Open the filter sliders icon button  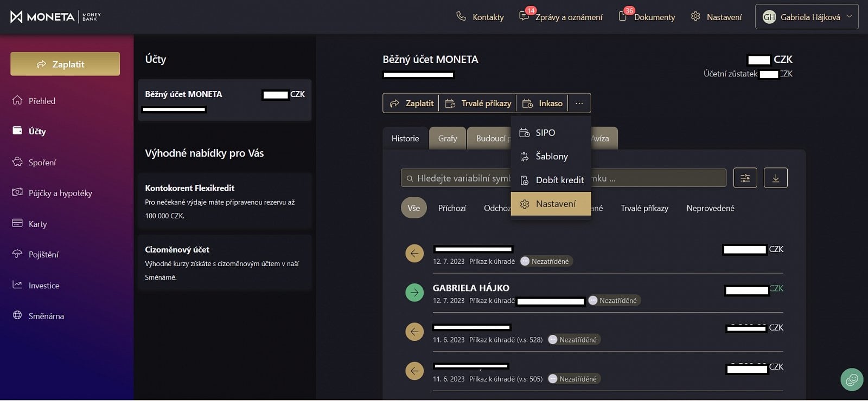coord(745,178)
